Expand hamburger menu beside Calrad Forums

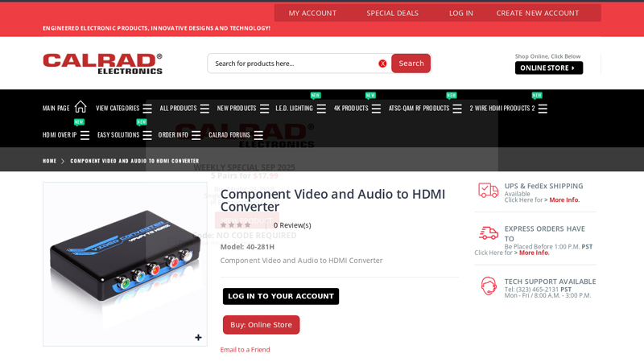pos(258,135)
